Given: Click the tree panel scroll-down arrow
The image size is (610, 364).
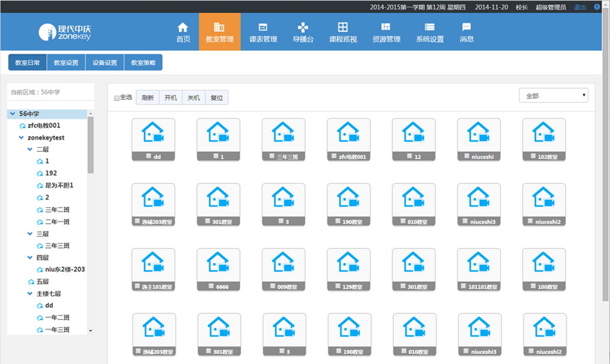Looking at the screenshot, I should tap(91, 330).
